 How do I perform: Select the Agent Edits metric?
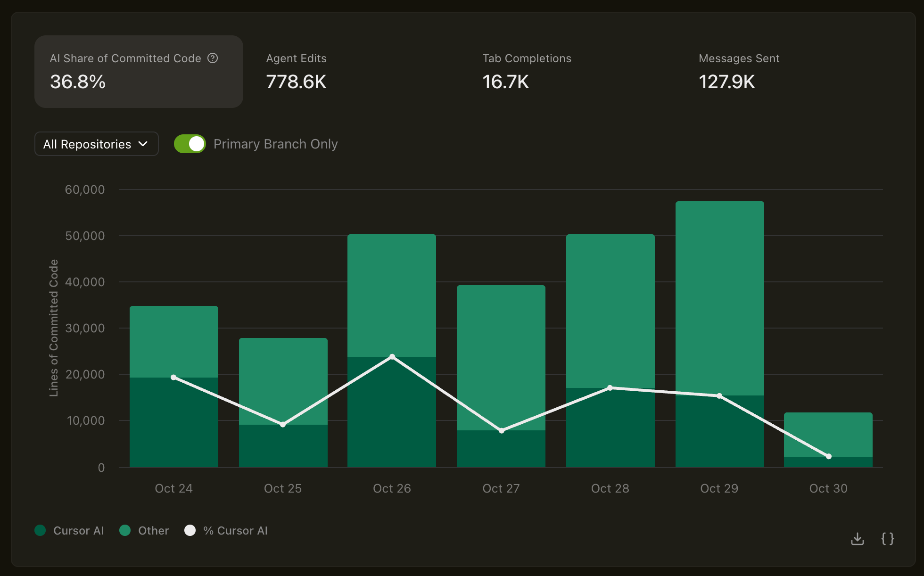(296, 72)
